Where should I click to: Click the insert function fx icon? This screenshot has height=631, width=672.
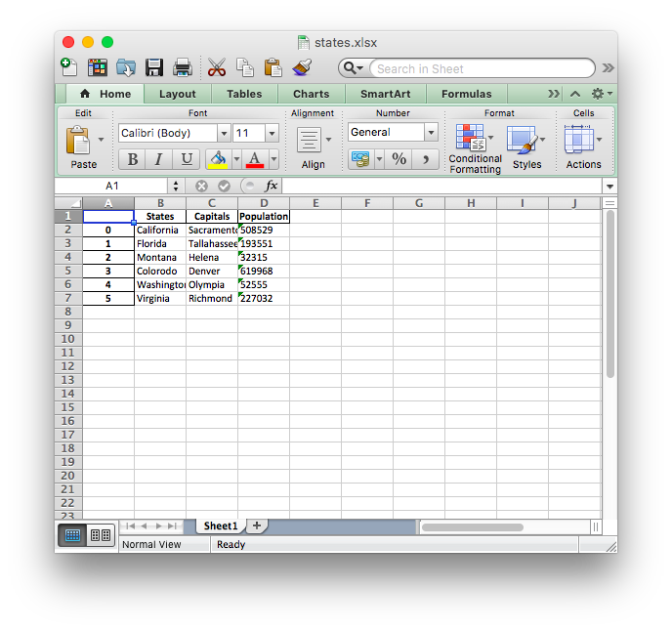coord(272,186)
